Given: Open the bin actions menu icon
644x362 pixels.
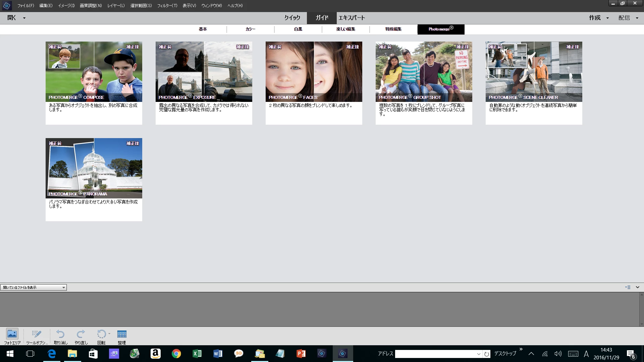Looking at the screenshot, I should point(628,287).
